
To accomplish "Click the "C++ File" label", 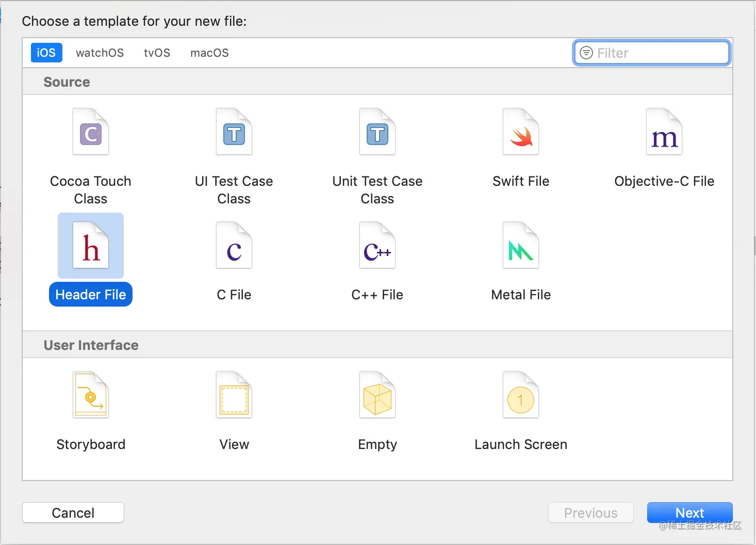I will click(377, 295).
